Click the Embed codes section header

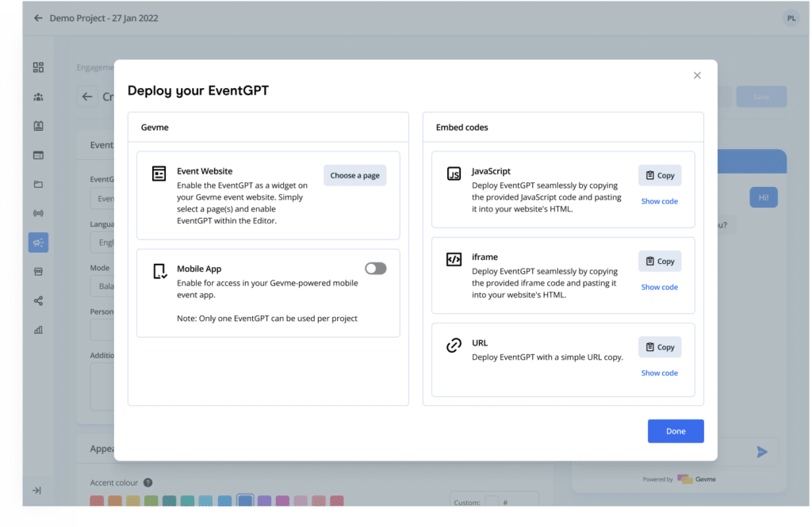[x=462, y=128]
